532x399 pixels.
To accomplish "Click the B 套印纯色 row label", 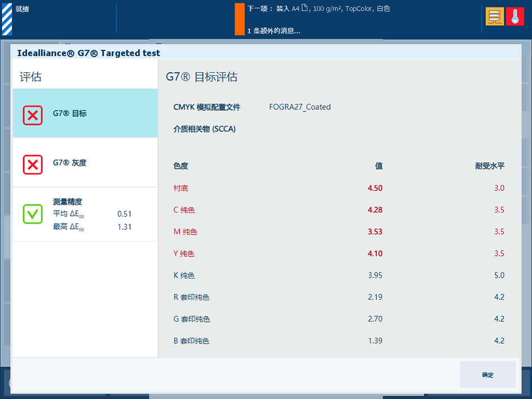I will (x=192, y=340).
